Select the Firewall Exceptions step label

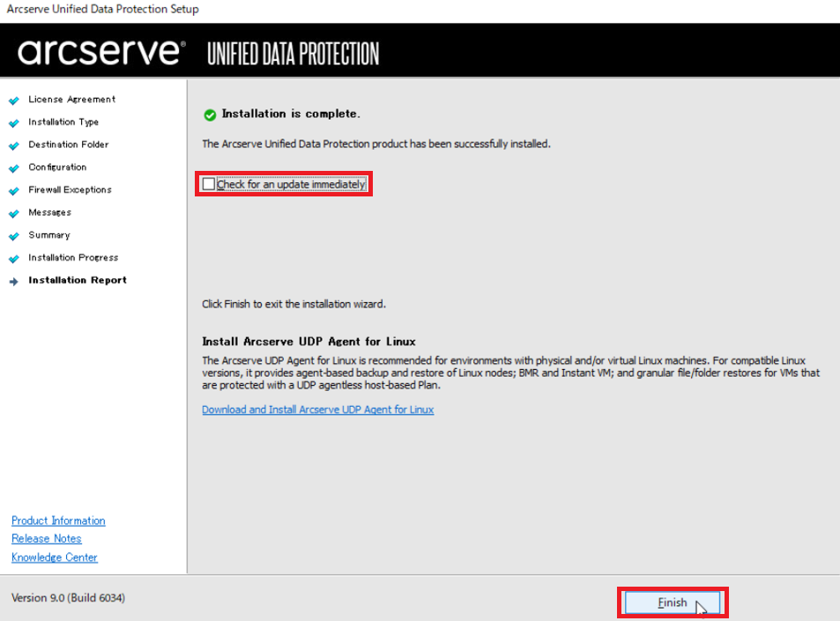70,189
